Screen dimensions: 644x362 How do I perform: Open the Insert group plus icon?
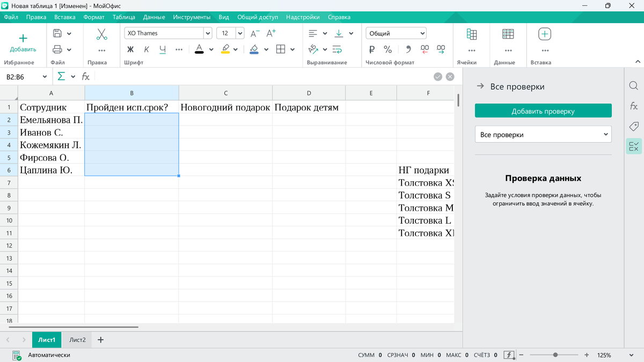pyautogui.click(x=545, y=34)
